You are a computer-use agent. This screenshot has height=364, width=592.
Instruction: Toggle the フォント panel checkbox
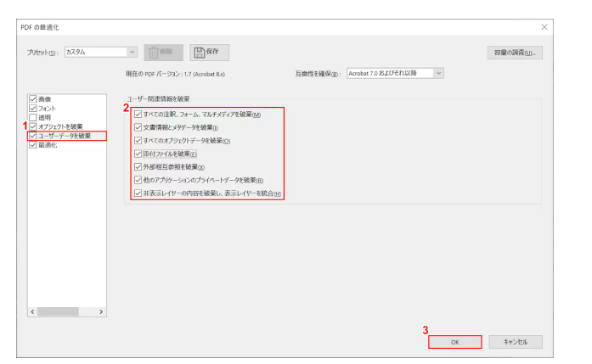pos(33,109)
